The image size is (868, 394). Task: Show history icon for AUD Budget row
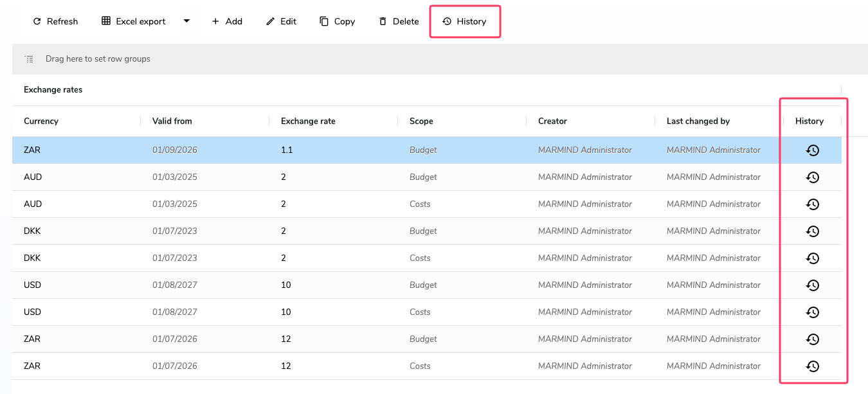pyautogui.click(x=813, y=177)
